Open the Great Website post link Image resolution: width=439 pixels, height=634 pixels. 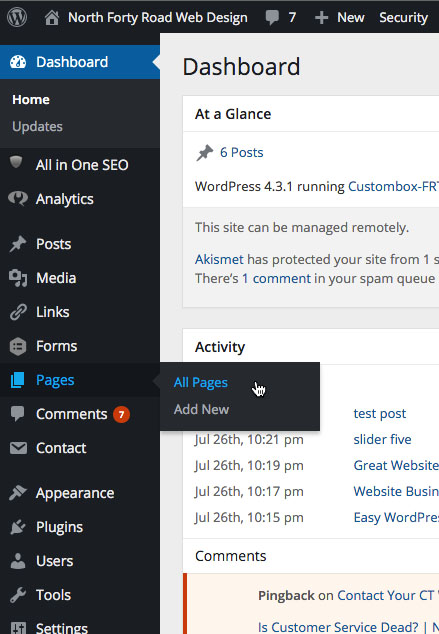point(396,465)
